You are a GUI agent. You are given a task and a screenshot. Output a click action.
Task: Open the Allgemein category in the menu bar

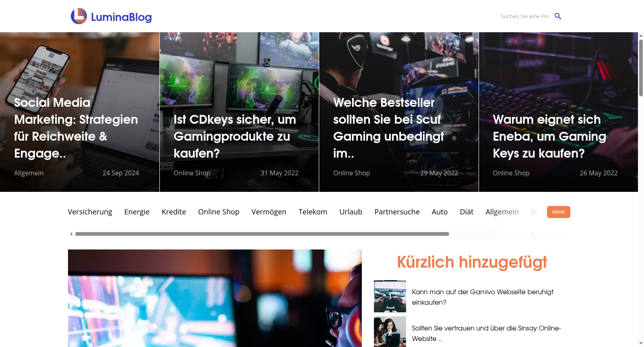click(x=502, y=212)
